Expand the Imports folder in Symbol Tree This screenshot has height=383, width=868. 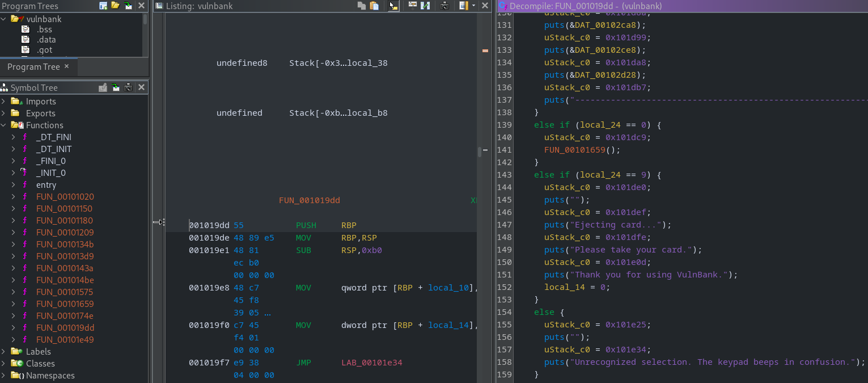point(5,101)
